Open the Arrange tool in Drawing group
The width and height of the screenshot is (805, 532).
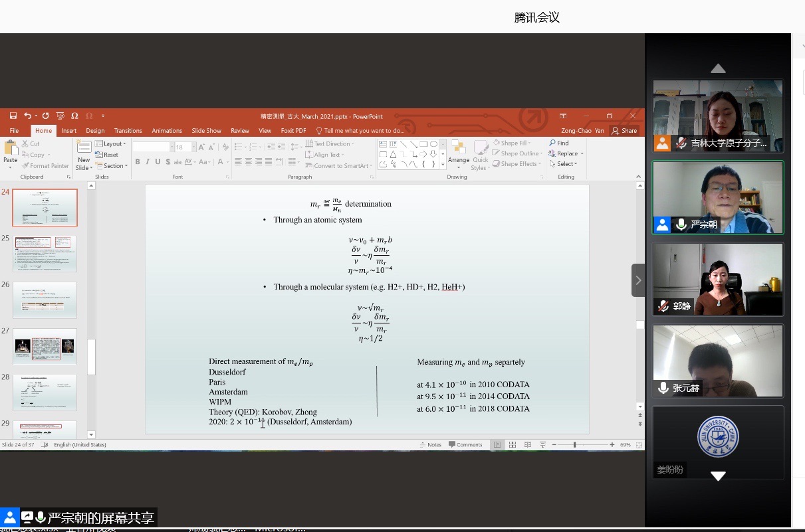click(459, 151)
